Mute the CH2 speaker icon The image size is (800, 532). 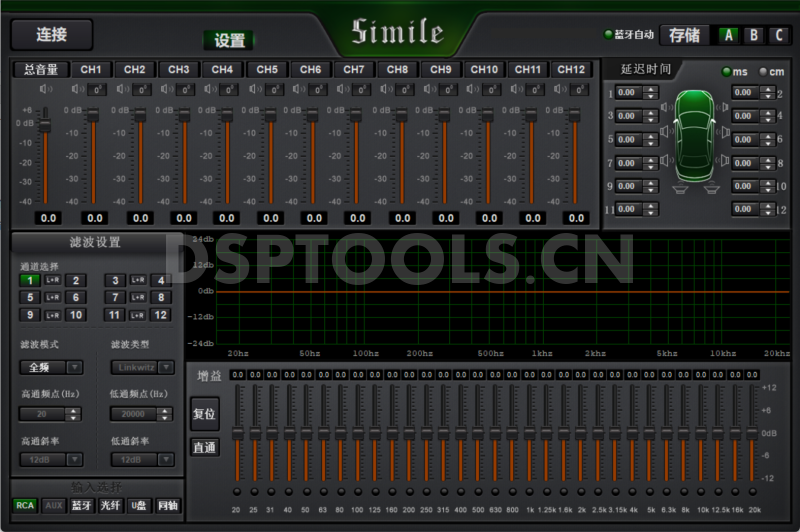tap(122, 89)
